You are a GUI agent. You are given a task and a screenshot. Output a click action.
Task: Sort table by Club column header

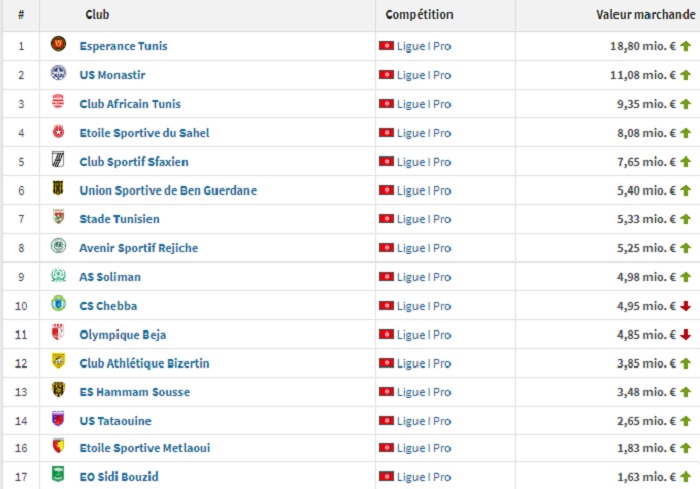click(98, 15)
